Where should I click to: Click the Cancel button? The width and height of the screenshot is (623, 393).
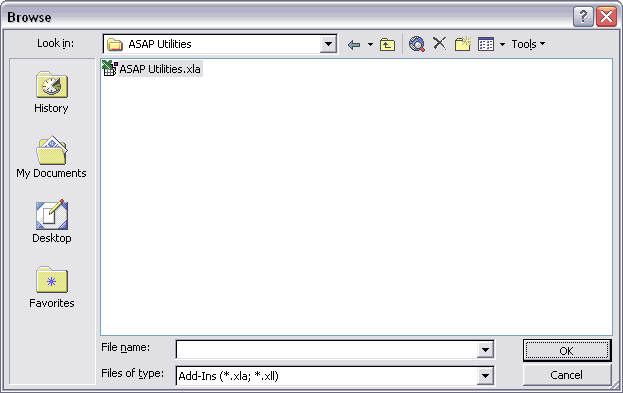click(x=567, y=375)
